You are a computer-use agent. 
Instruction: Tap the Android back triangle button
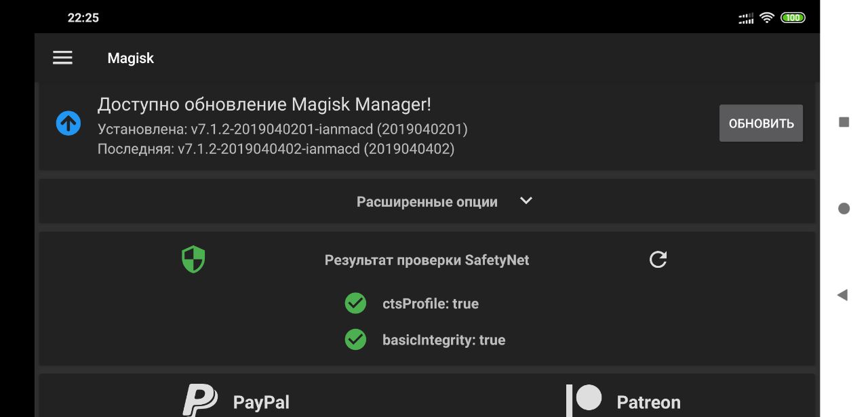click(843, 295)
